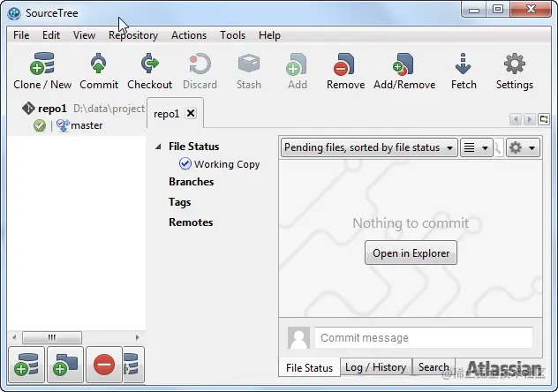The height and width of the screenshot is (392, 558).
Task: Click the search magnifier icon in file panel
Action: pyautogui.click(x=498, y=147)
